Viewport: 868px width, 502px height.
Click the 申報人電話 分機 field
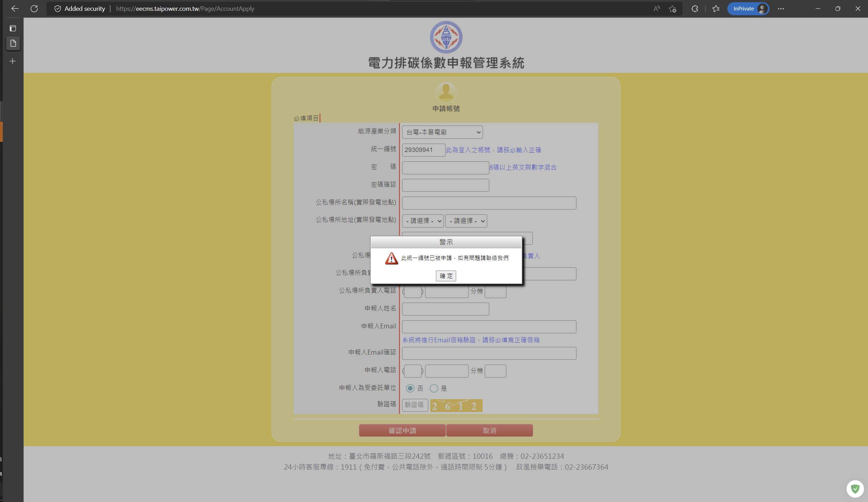point(495,371)
